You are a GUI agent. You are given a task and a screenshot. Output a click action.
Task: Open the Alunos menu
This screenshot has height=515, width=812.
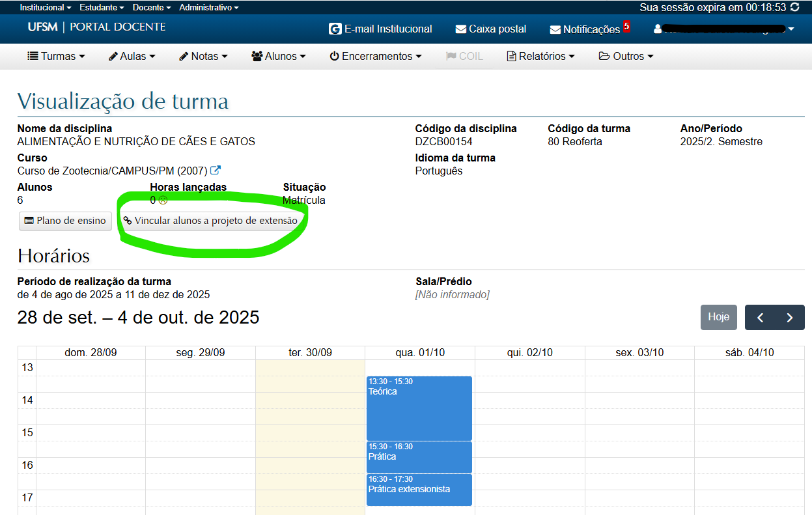pos(278,57)
